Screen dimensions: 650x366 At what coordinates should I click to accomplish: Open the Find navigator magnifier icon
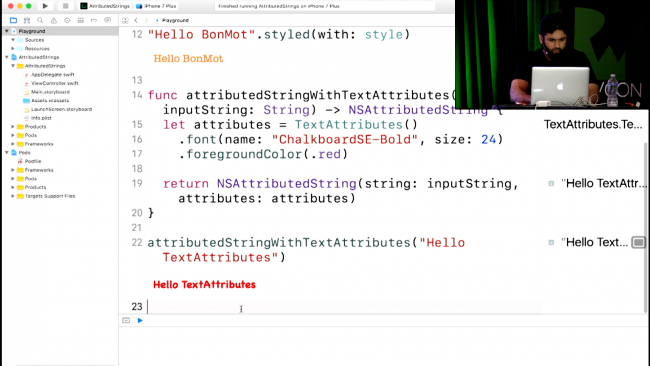[40, 20]
